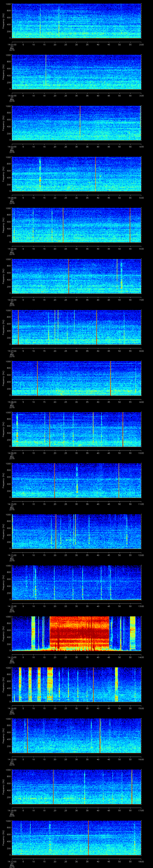Open the 14:15:00 spectrogram panel
153x868 pixels.
pos(77,736)
